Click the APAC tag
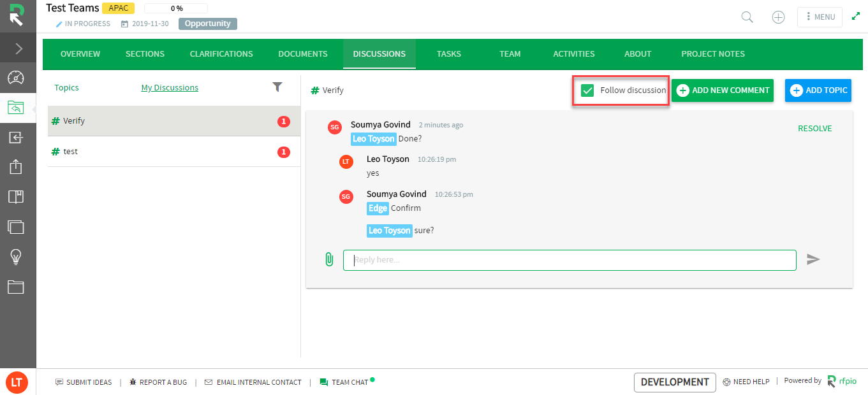This screenshot has width=868, height=395. pyautogui.click(x=118, y=8)
